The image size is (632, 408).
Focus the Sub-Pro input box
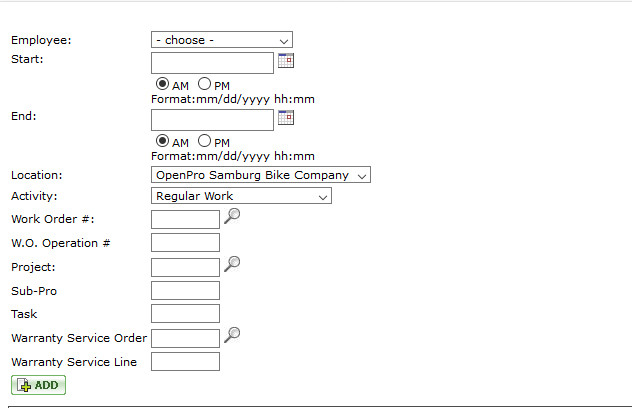click(x=185, y=291)
